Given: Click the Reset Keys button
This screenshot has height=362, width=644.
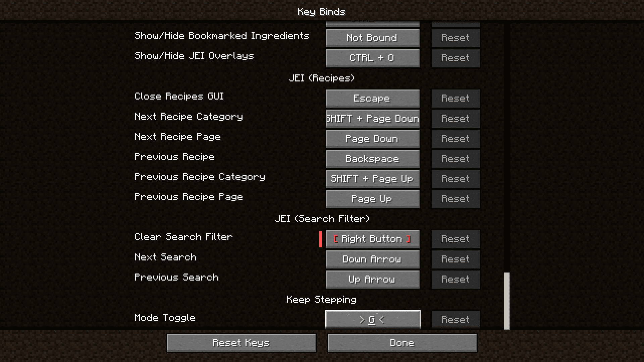Looking at the screenshot, I should pos(241,342).
